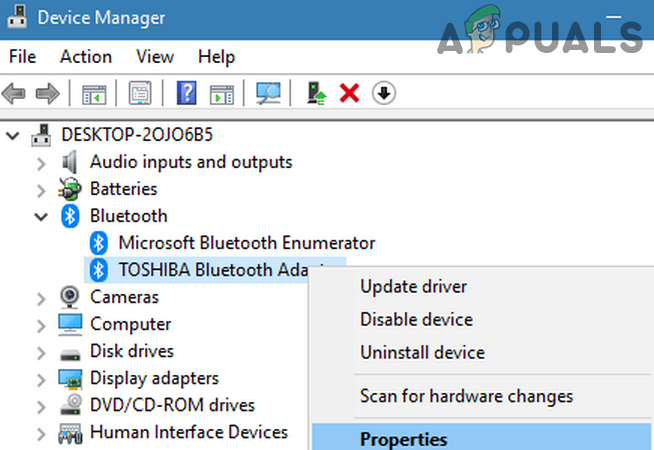Select the Microsoft Bluetooth Enumerator label
The image size is (654, 450).
pyautogui.click(x=247, y=243)
